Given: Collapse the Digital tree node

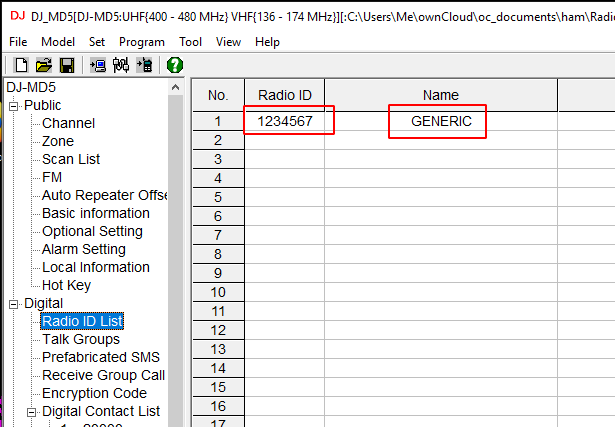Looking at the screenshot, I should point(13,304).
